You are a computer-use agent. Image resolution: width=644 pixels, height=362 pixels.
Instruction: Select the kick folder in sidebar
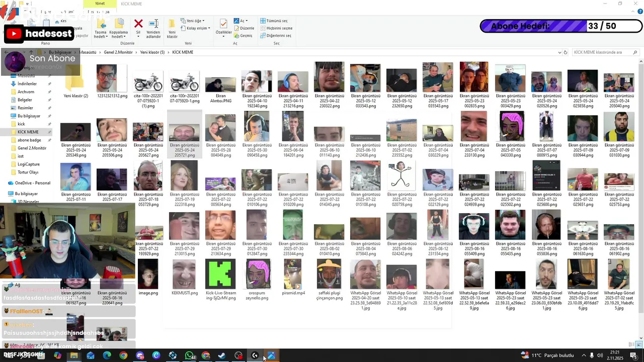coord(21,124)
